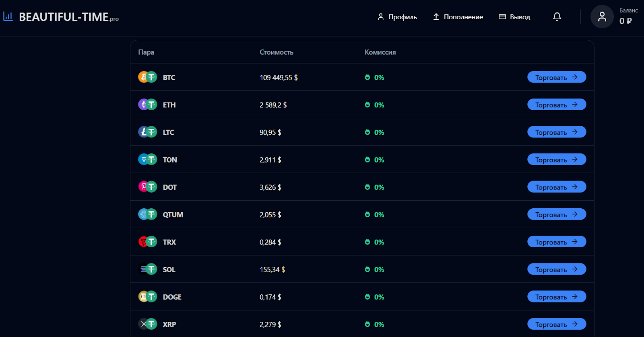The image size is (644, 337).
Task: Select the ETH pair name
Action: click(169, 105)
